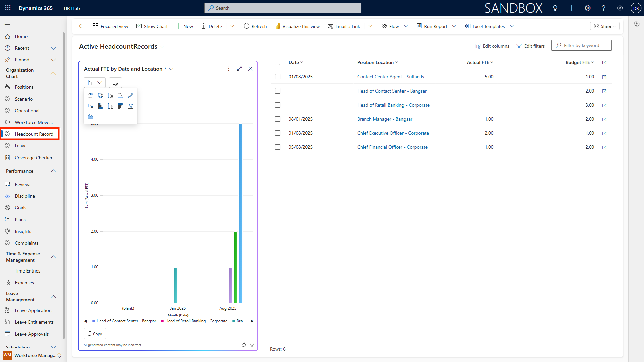Open Leave in the sidebar

(21, 146)
